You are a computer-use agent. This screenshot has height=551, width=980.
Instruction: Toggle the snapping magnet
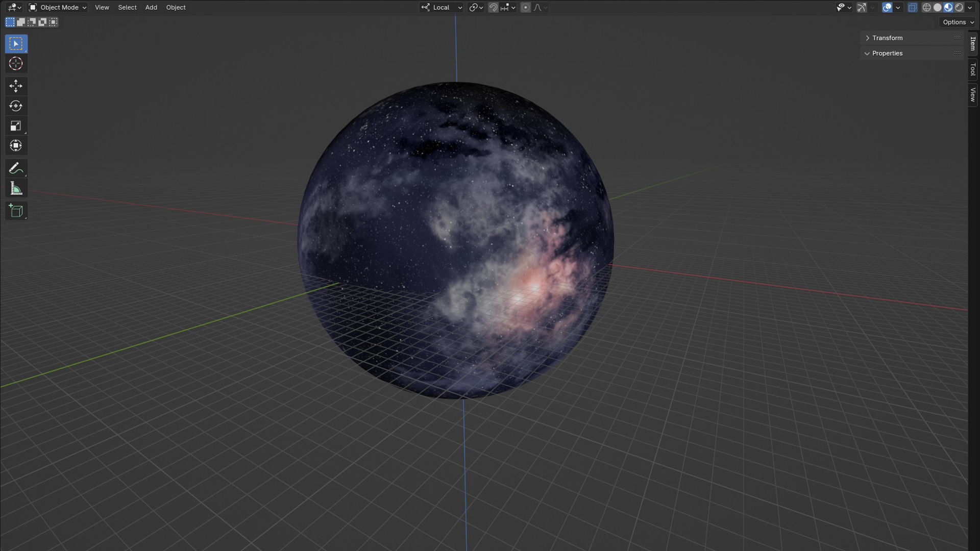click(493, 7)
